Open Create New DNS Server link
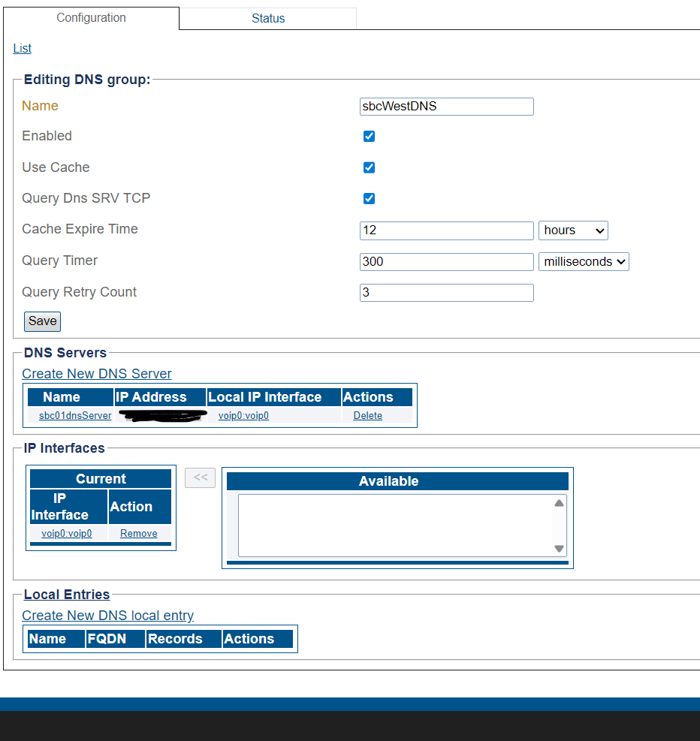The width and height of the screenshot is (700, 741). [x=97, y=374]
